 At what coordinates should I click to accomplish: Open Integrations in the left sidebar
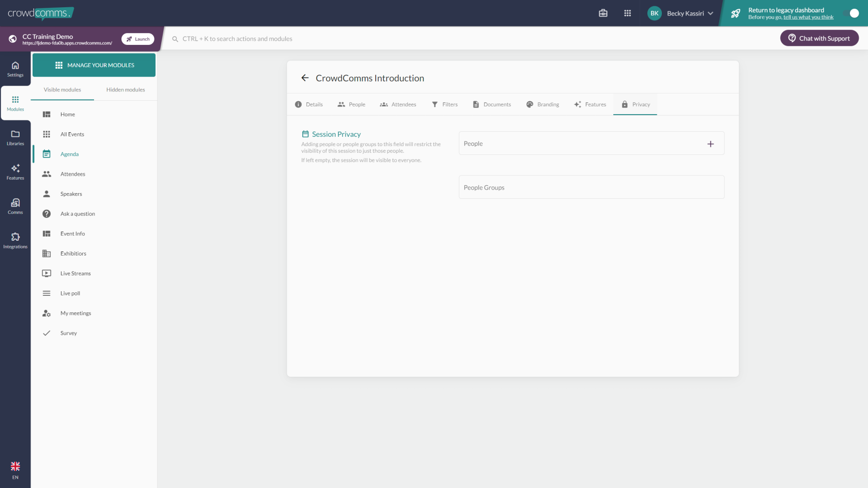(16, 241)
